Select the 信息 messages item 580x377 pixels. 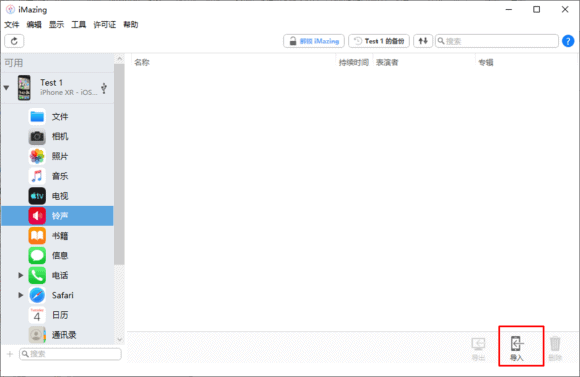coord(57,256)
